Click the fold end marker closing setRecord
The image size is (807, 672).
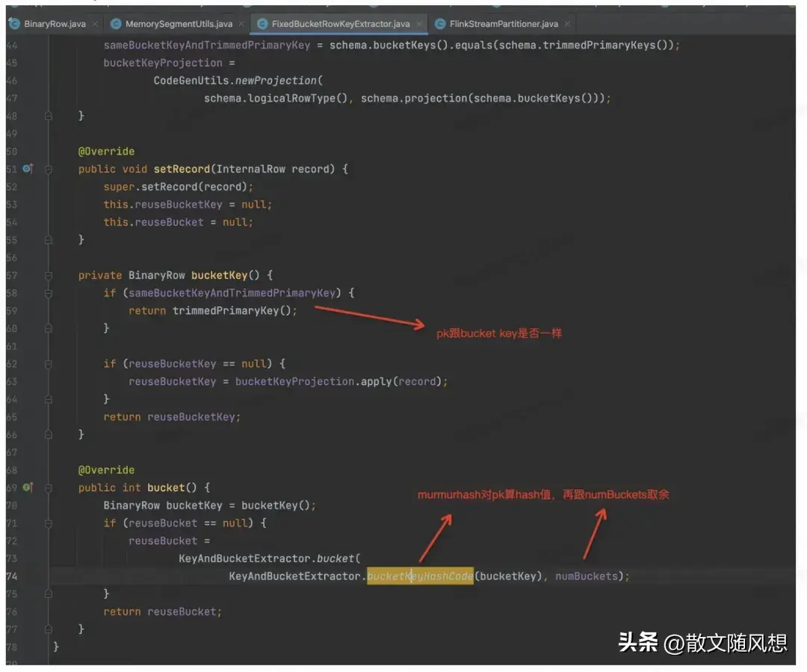[x=49, y=240]
